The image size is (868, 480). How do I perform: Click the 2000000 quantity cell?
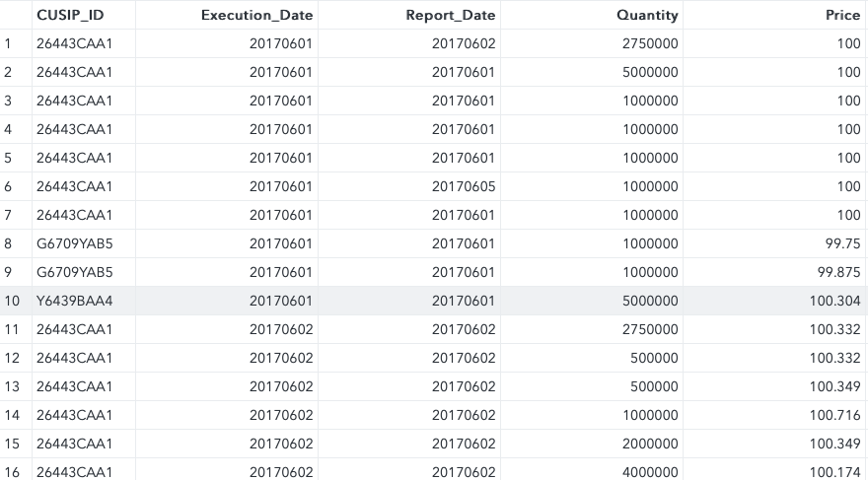(650, 445)
